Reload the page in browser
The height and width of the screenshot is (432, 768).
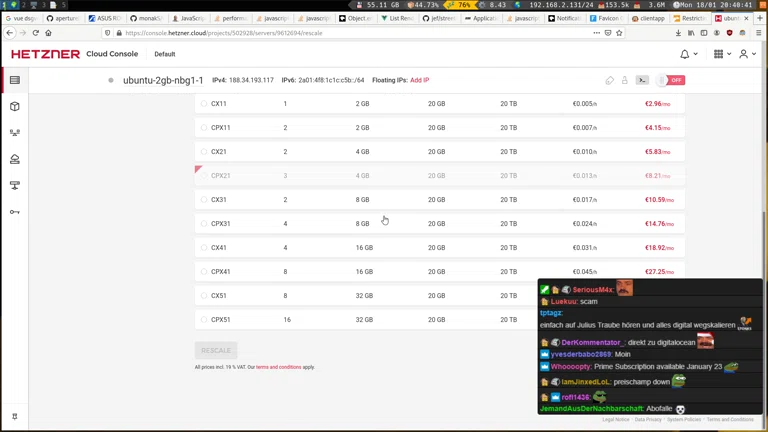point(35,33)
